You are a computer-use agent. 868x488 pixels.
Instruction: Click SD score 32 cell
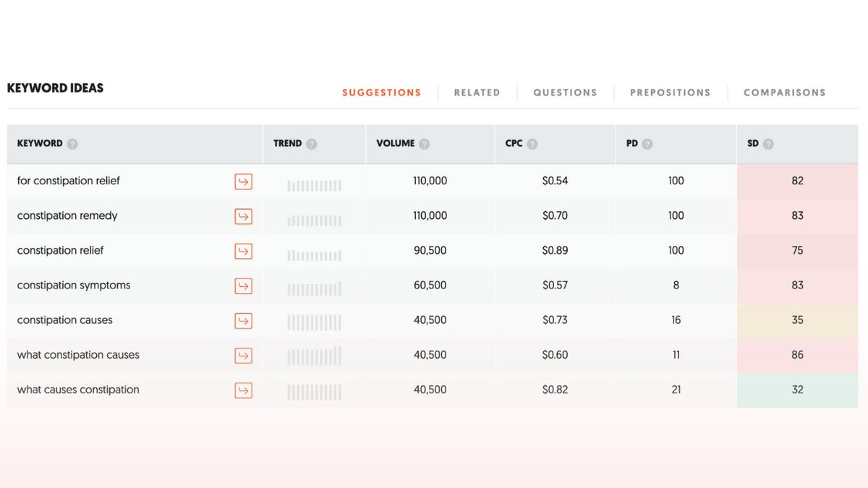798,389
